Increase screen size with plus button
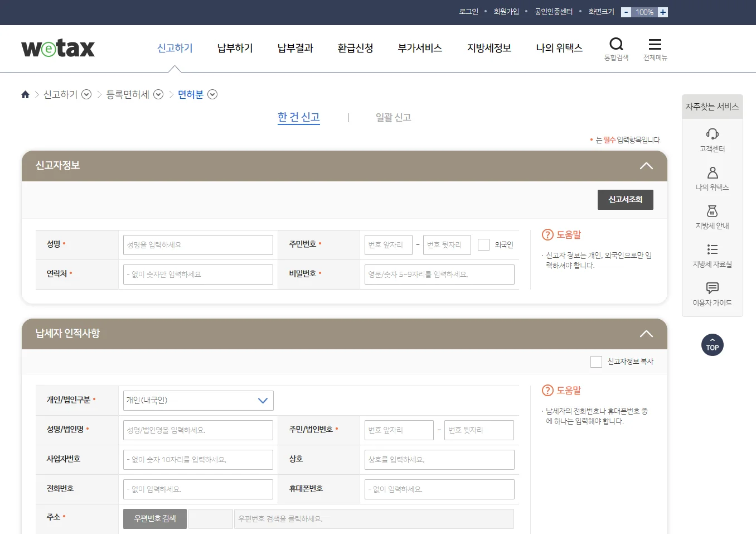 click(662, 12)
